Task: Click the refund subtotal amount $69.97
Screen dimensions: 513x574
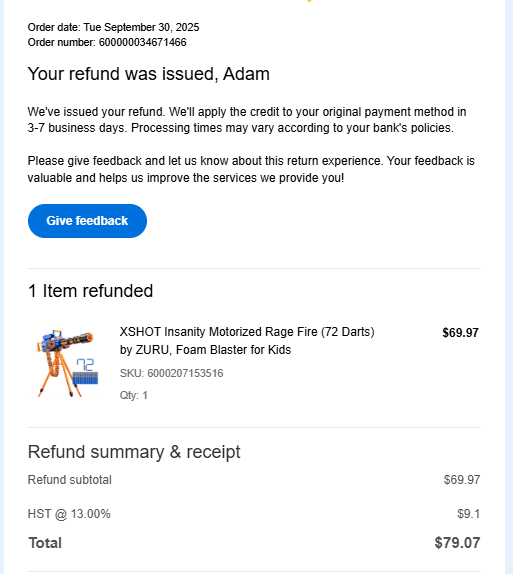Action: [x=462, y=480]
